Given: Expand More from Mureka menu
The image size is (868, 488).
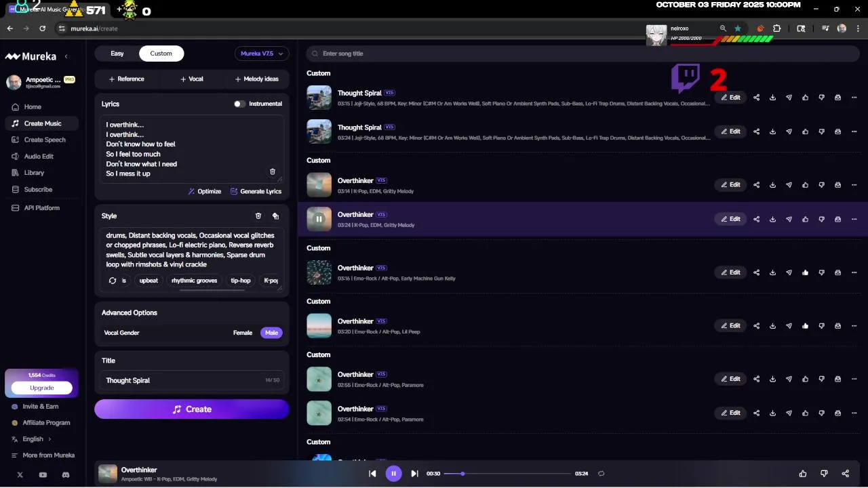Looking at the screenshot, I should (43, 455).
